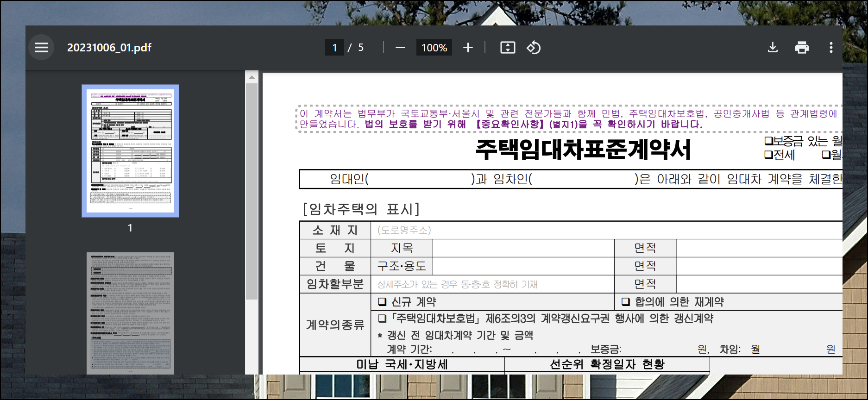Click the 계약 기간: label
This screenshot has height=400, width=868.
point(409,350)
